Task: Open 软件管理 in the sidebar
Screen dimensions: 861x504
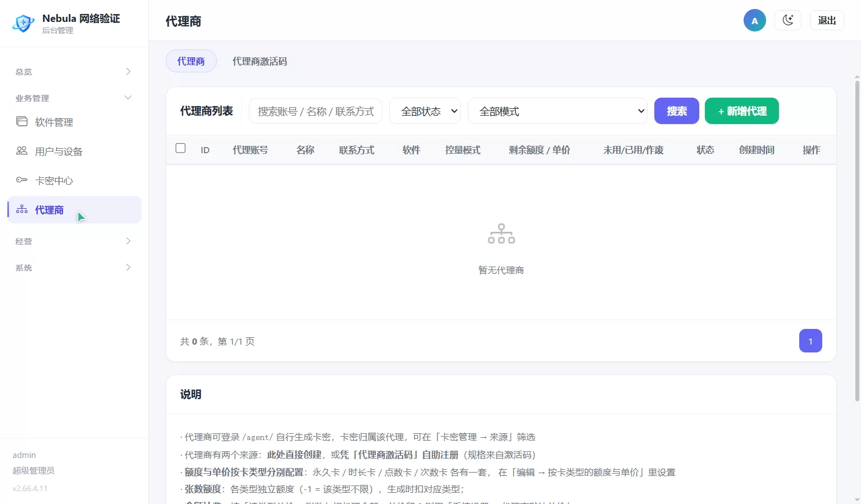Action: pos(74,122)
